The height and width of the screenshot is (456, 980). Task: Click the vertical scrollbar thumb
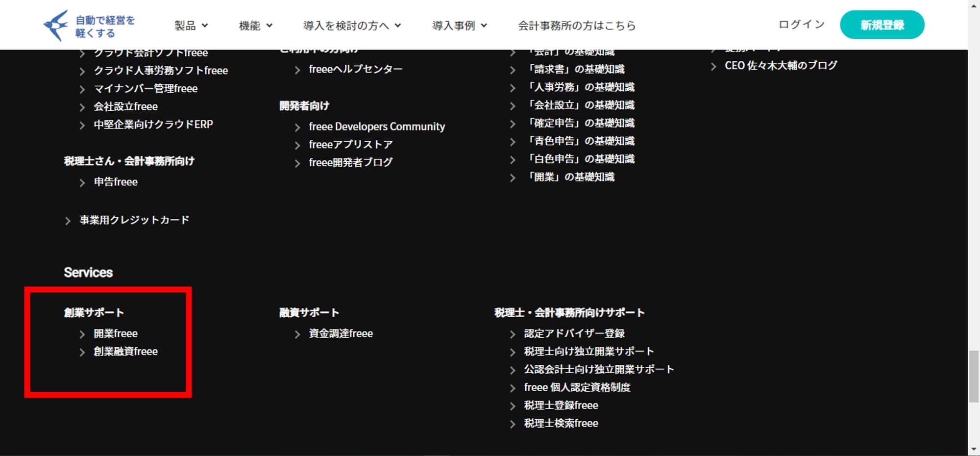pos(974,376)
